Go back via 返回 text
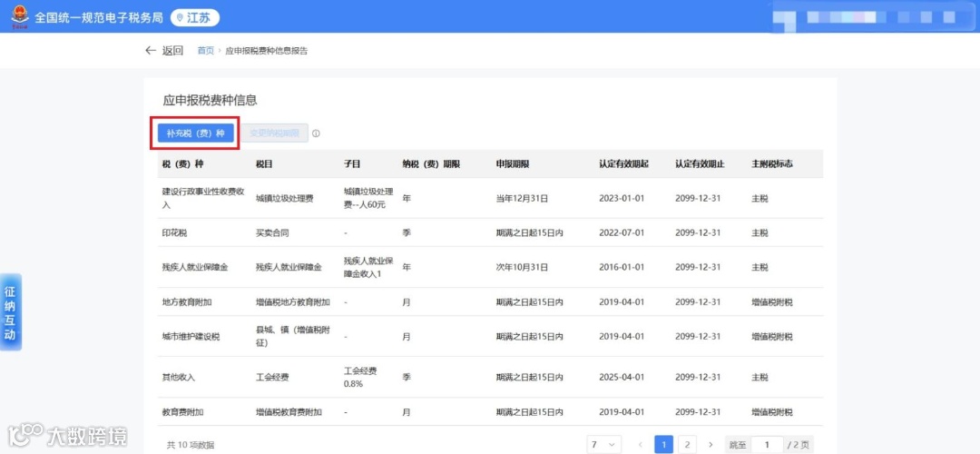This screenshot has width=980, height=454. (172, 51)
